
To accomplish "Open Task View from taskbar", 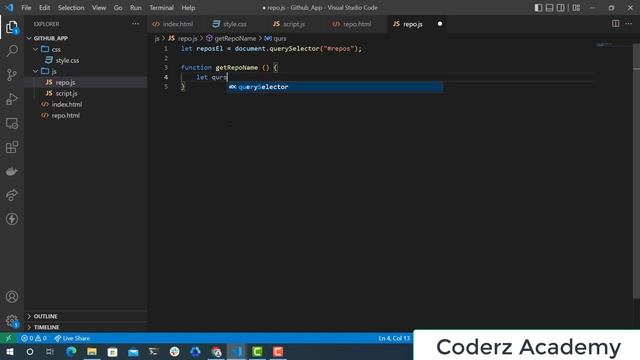I will [x=50, y=352].
